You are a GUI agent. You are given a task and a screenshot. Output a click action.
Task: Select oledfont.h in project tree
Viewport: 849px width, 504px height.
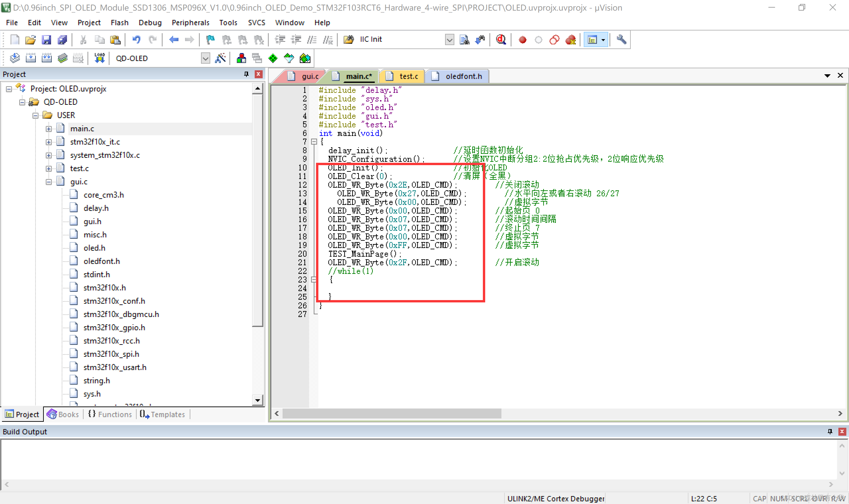click(101, 261)
